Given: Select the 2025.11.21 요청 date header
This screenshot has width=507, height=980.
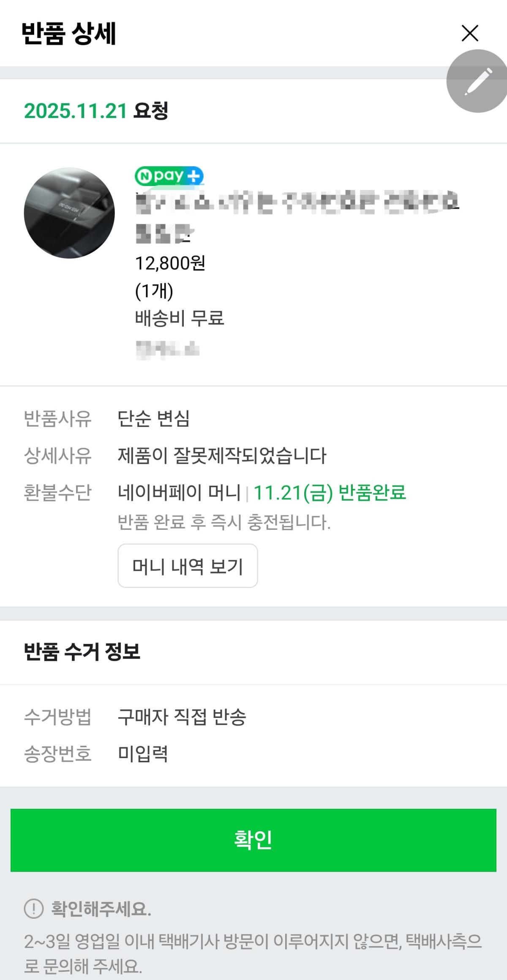Looking at the screenshot, I should (x=96, y=111).
